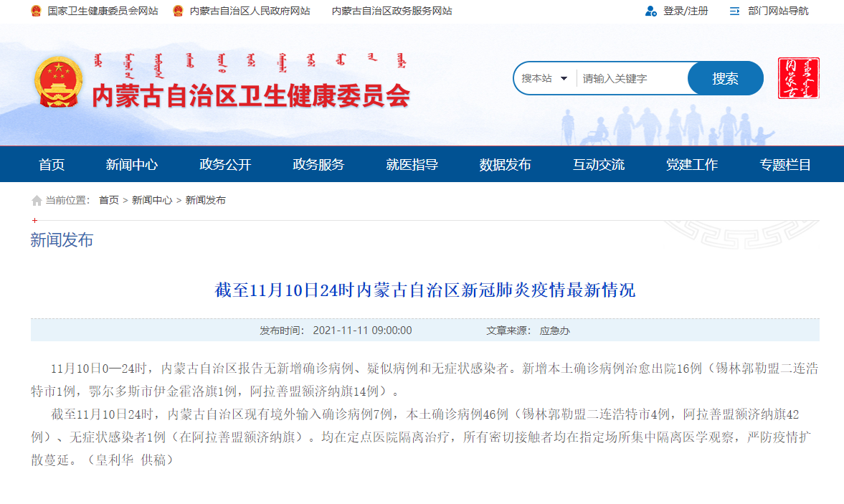
Task: Go to 数据发布 in the nav bar
Action: [x=505, y=164]
